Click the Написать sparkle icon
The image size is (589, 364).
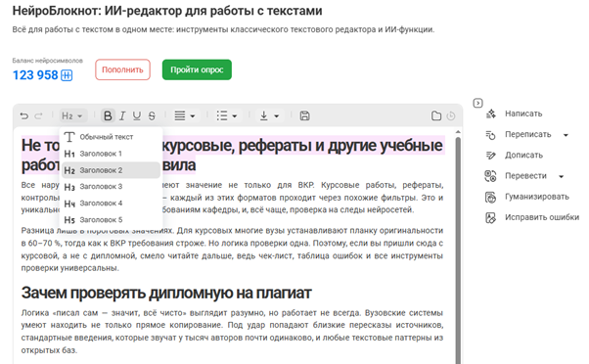[491, 114]
